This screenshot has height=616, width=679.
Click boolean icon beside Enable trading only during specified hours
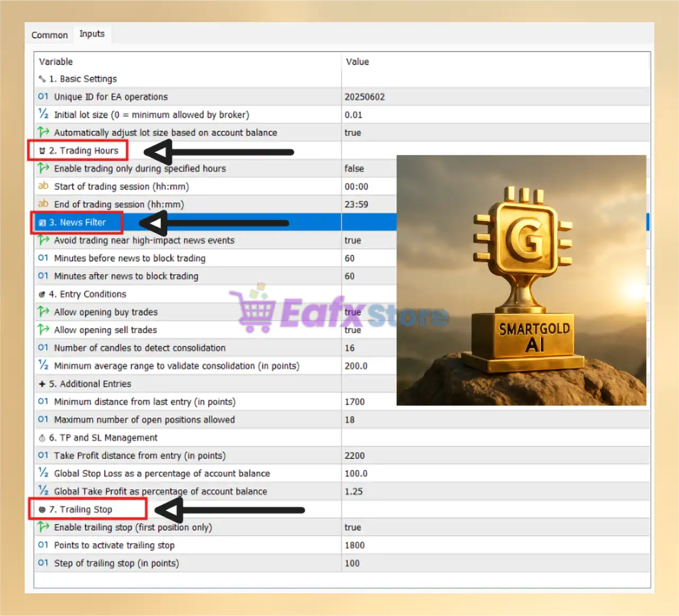(43, 168)
